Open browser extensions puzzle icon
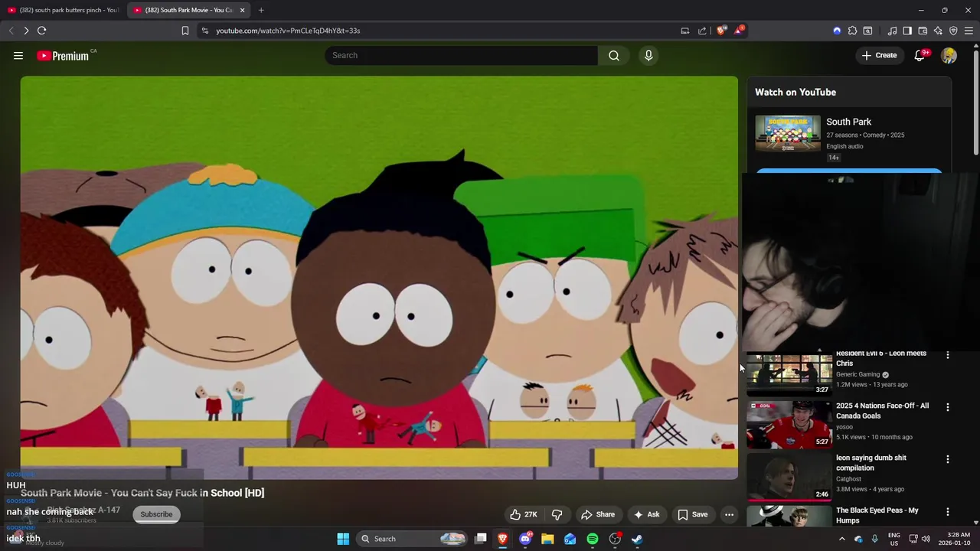The width and height of the screenshot is (980, 551). 852,31
